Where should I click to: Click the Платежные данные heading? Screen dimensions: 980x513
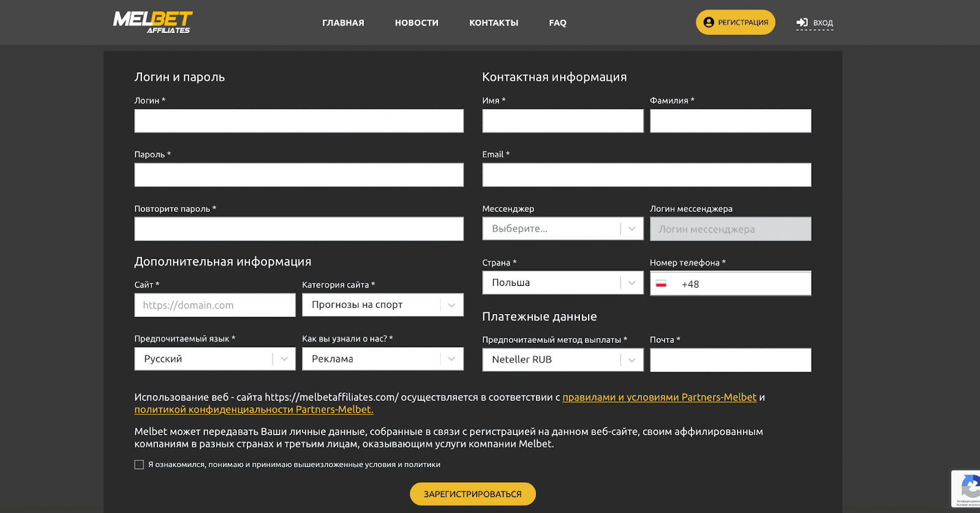pos(540,316)
